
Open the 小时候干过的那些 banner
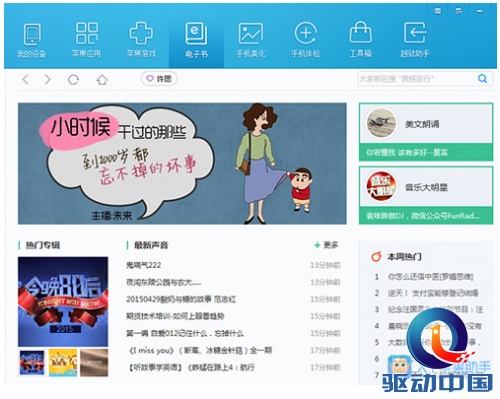[182, 163]
